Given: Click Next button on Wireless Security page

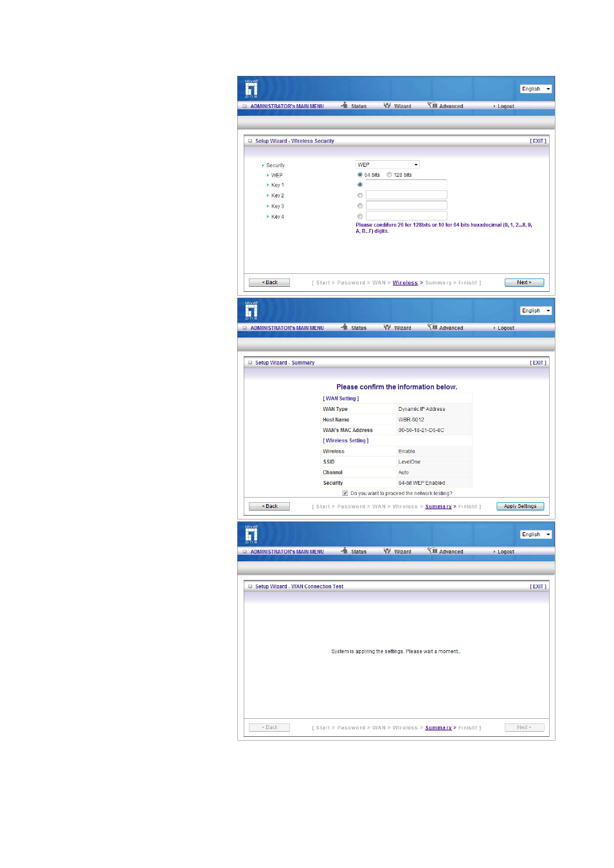Looking at the screenshot, I should click(x=524, y=282).
